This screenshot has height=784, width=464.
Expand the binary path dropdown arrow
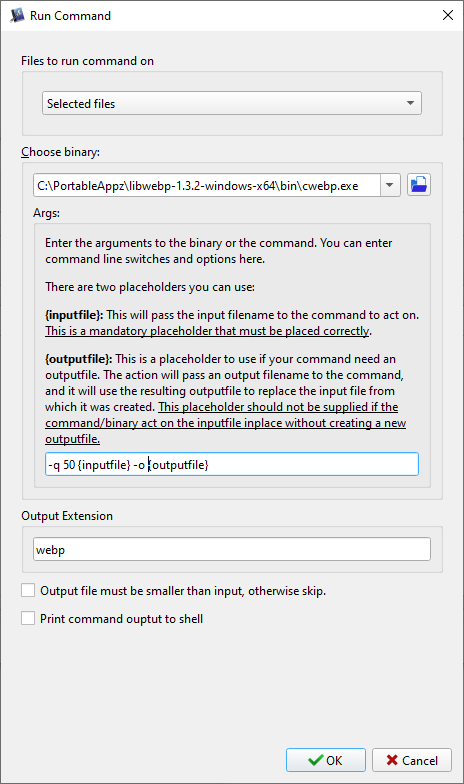pos(390,186)
